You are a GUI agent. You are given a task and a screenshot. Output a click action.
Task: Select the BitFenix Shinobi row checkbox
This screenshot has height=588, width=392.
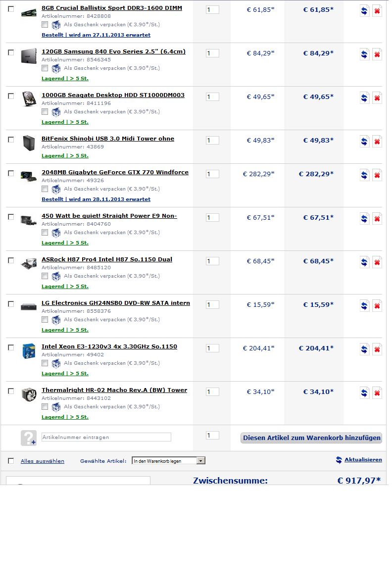11,140
